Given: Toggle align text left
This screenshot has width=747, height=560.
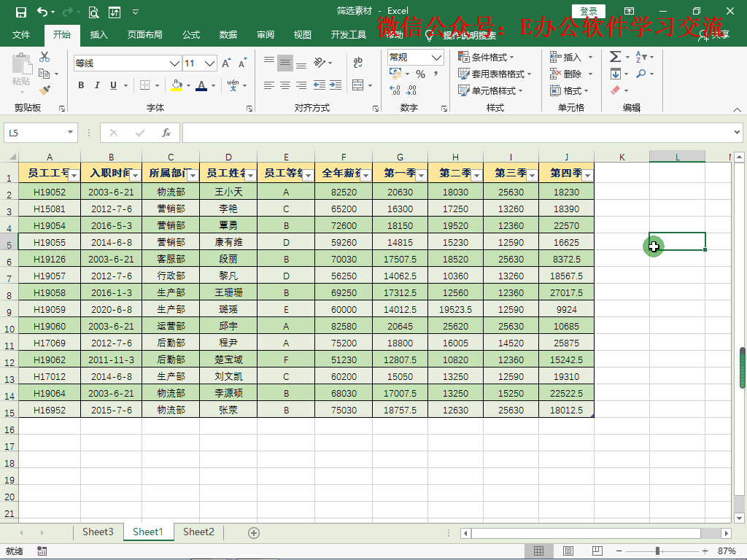Looking at the screenshot, I should (x=269, y=85).
